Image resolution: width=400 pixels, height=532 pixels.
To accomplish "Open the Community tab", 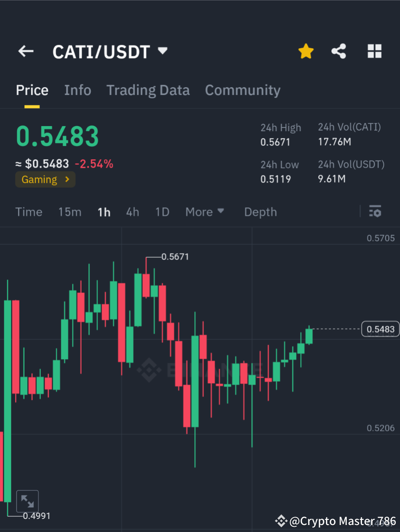I will click(x=242, y=90).
